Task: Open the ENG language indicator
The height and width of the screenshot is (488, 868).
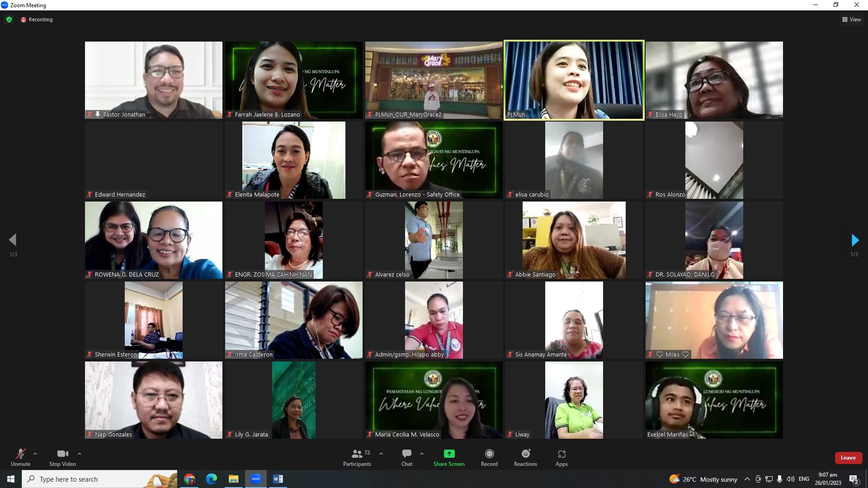Action: 804,479
